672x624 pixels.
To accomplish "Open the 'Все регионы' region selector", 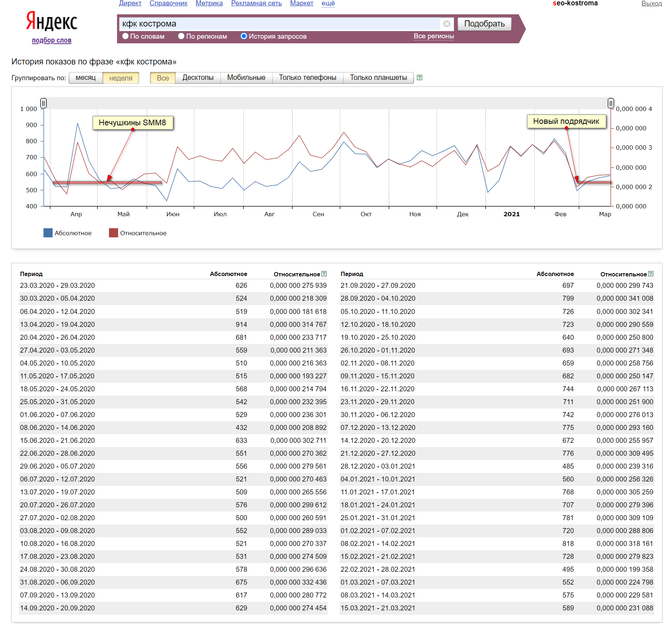I will pos(433,36).
